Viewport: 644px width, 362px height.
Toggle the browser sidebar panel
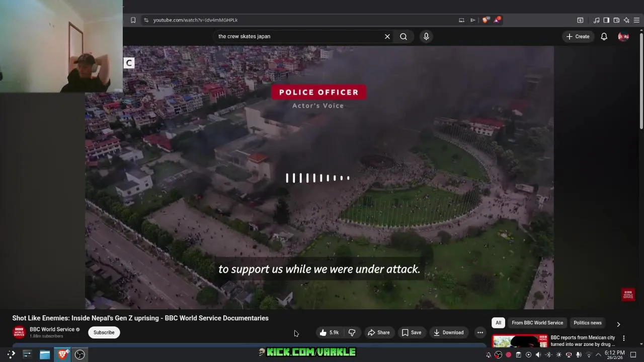point(606,20)
